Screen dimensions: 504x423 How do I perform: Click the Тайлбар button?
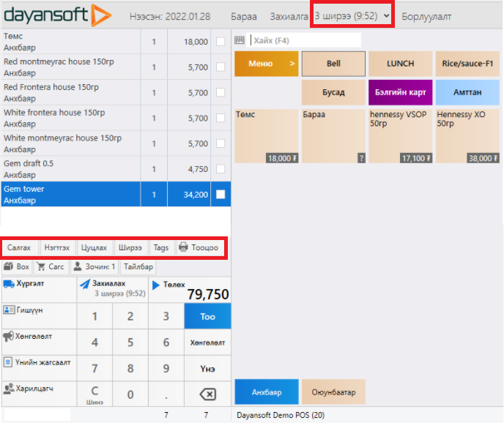tap(138, 266)
